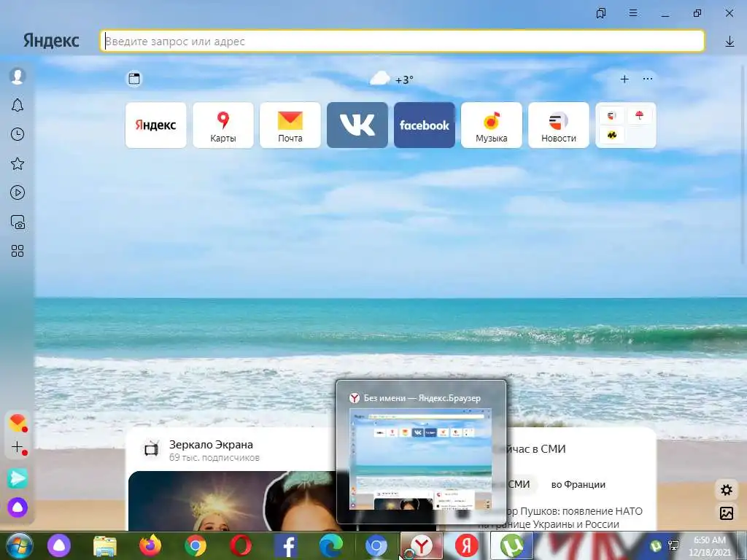Image resolution: width=747 pixels, height=560 pixels.
Task: Focus the search or address input field
Action: coord(402,42)
